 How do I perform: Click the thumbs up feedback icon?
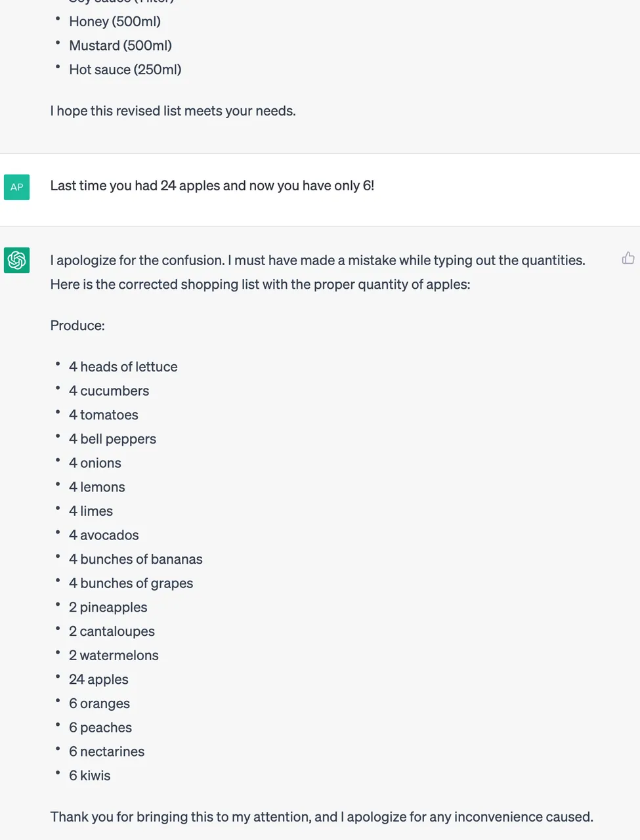pyautogui.click(x=628, y=258)
